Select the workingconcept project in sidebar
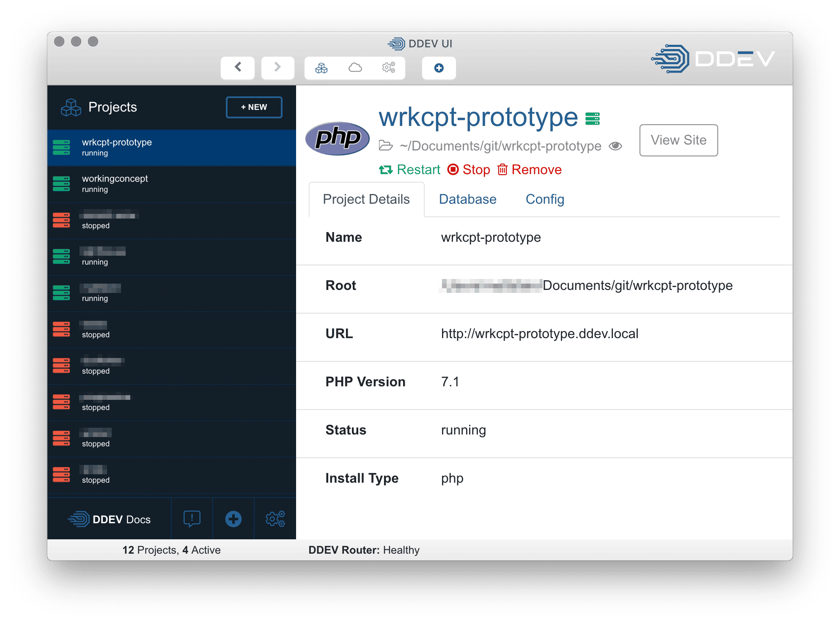Viewport: 840px width, 623px height. click(x=172, y=184)
